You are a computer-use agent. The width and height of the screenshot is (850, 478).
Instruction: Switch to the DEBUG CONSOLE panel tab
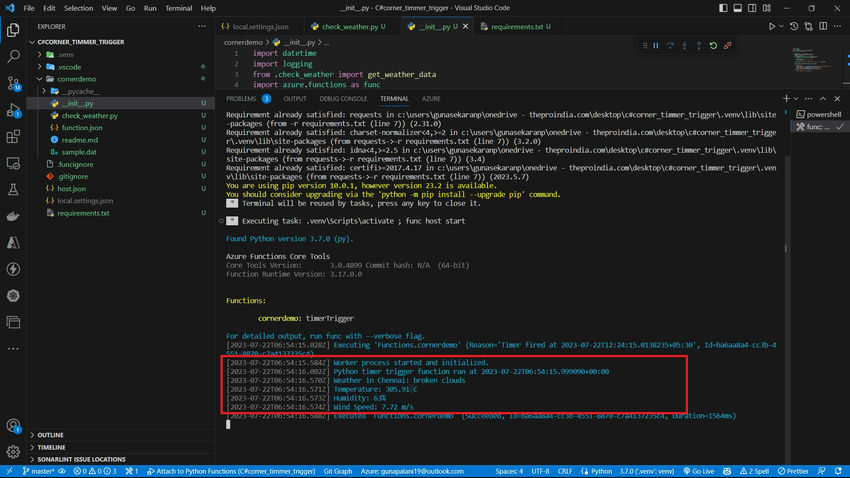tap(343, 99)
